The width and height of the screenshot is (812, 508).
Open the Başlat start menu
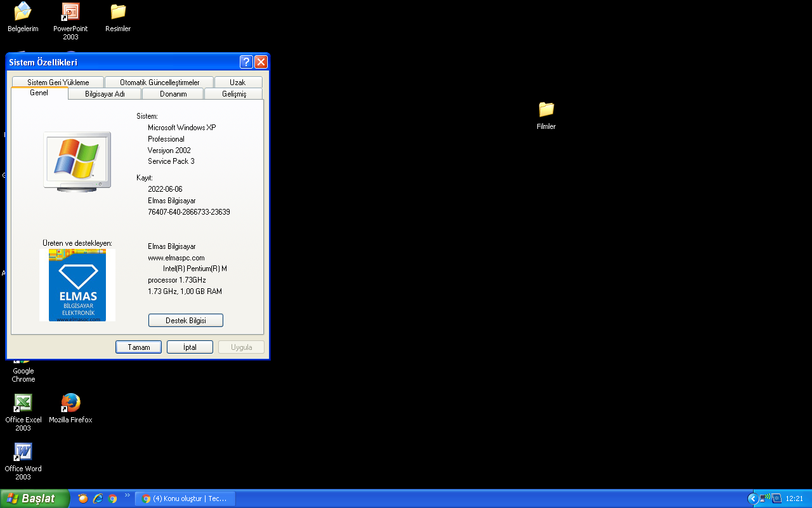(34, 498)
